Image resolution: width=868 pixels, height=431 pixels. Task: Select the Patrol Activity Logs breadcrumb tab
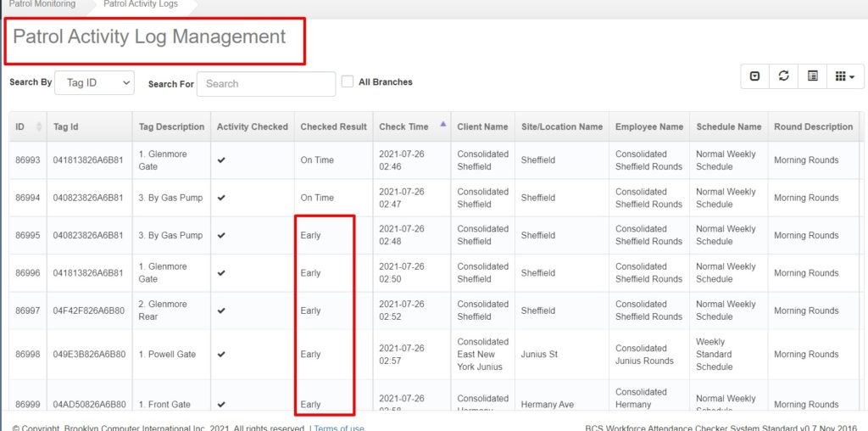point(141,5)
